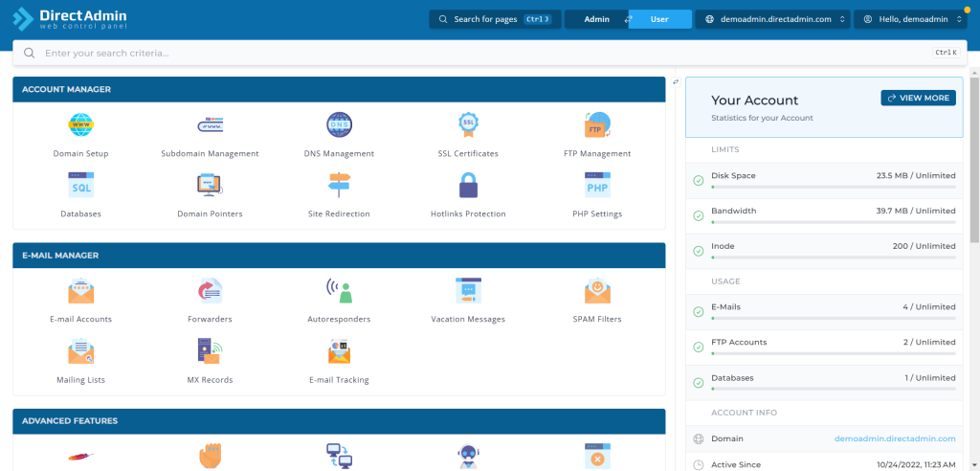The height and width of the screenshot is (471, 980).
Task: Open the Domain Setup icon
Action: [80, 125]
